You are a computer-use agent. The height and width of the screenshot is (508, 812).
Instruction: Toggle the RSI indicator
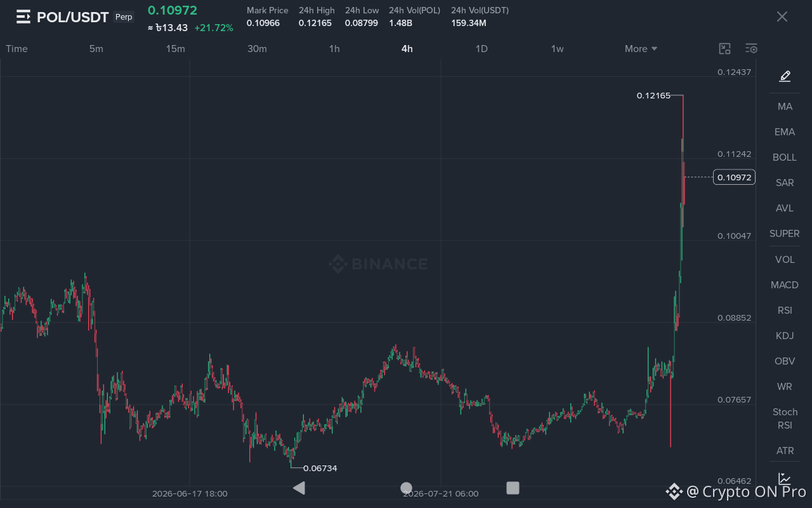[x=785, y=311]
